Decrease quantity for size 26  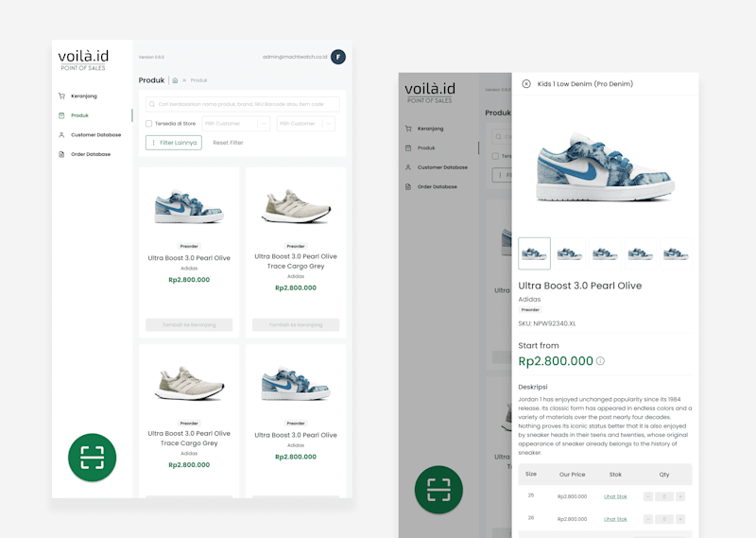pos(648,519)
